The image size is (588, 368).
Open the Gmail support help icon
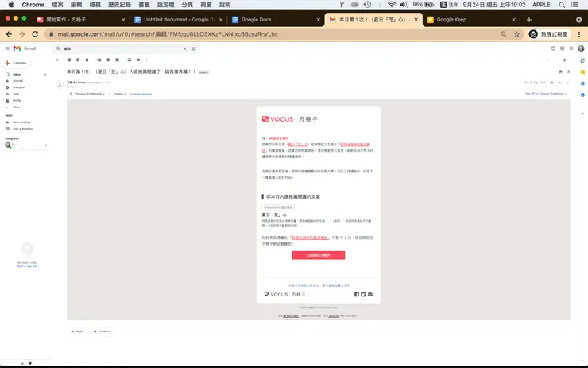[x=553, y=48]
